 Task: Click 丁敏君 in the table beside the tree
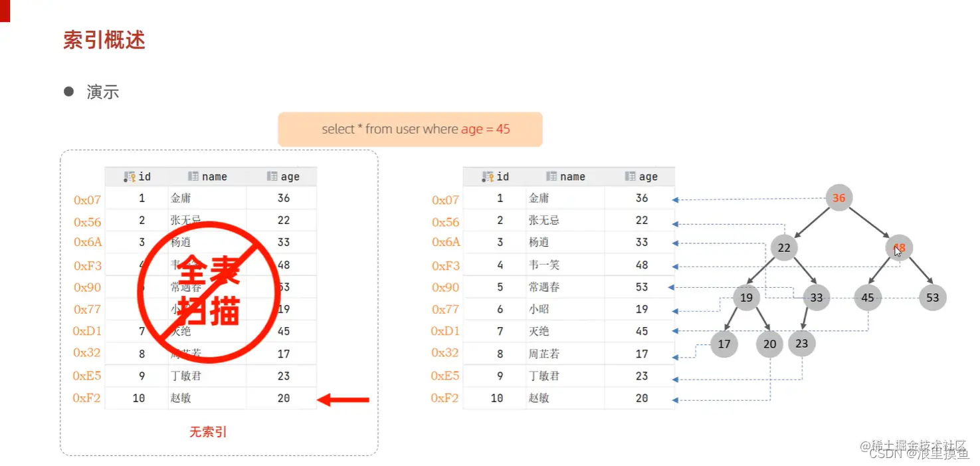tap(543, 376)
